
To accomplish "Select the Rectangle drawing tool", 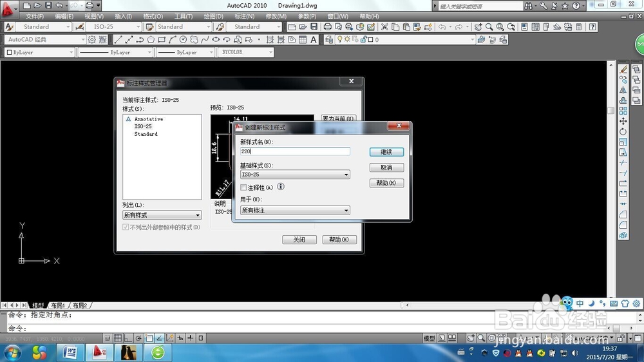I will click(x=162, y=40).
